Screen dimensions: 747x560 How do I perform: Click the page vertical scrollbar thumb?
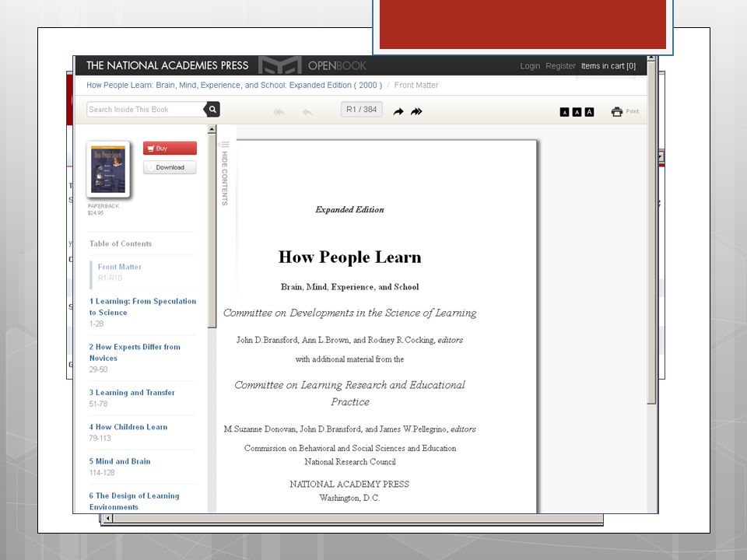click(651, 233)
